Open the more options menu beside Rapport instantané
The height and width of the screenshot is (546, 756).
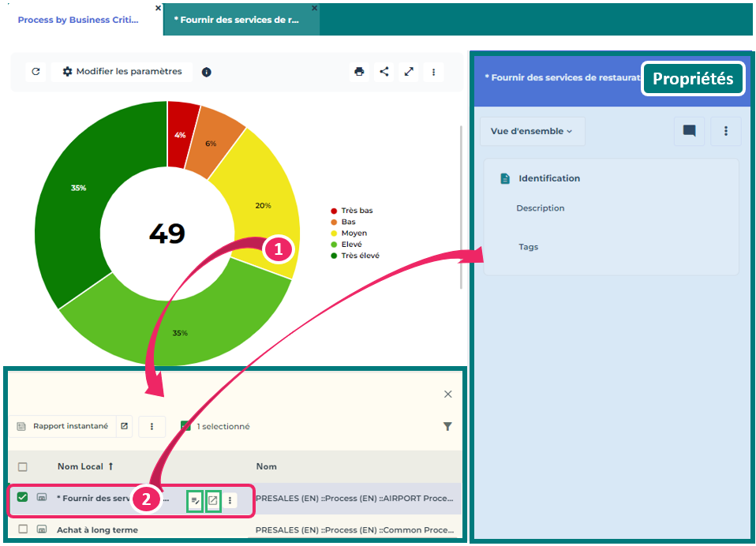[152, 427]
